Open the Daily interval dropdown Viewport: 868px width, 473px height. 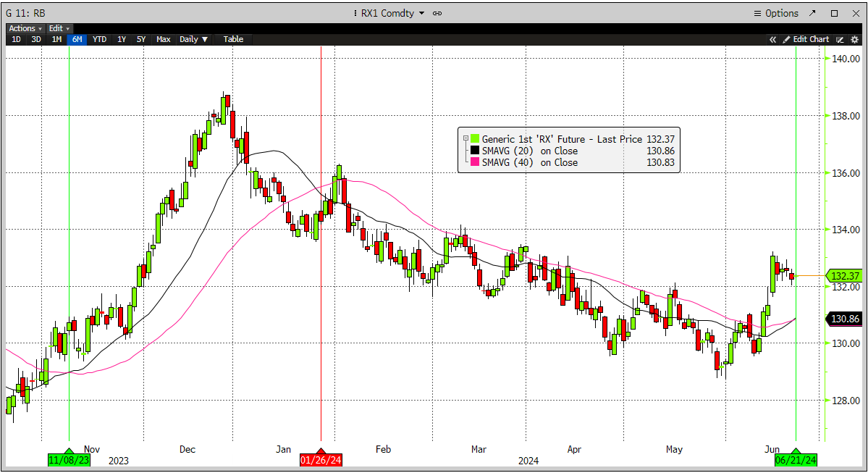tap(193, 39)
